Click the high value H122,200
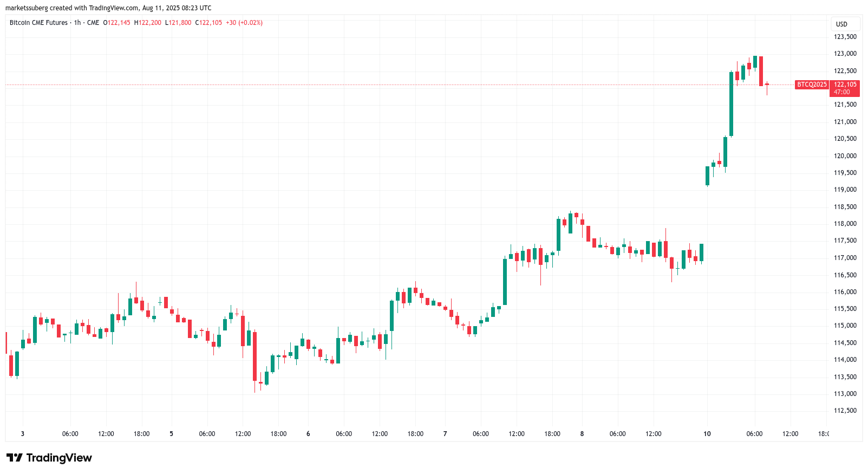 pos(148,23)
